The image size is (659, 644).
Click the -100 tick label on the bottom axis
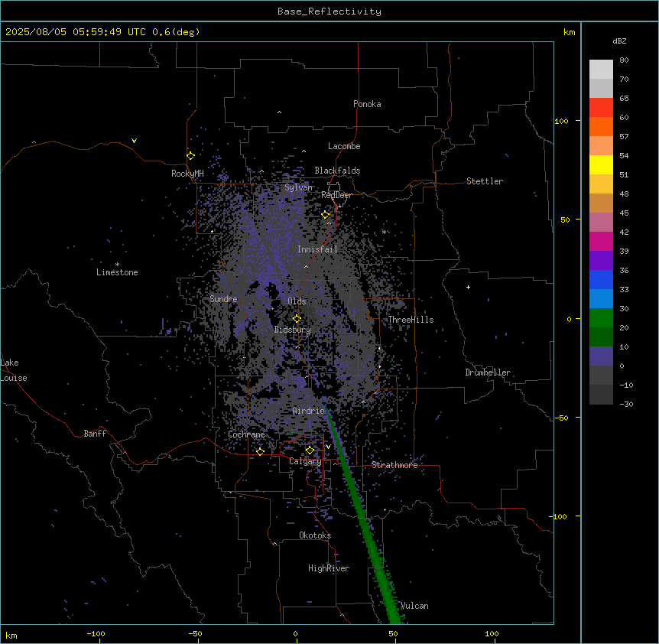tap(96, 633)
